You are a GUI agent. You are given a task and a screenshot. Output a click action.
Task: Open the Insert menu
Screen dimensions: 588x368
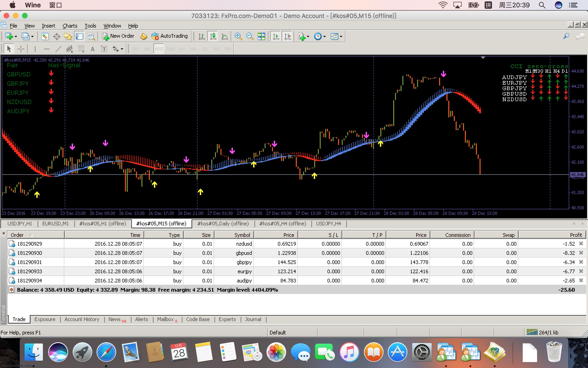point(48,26)
